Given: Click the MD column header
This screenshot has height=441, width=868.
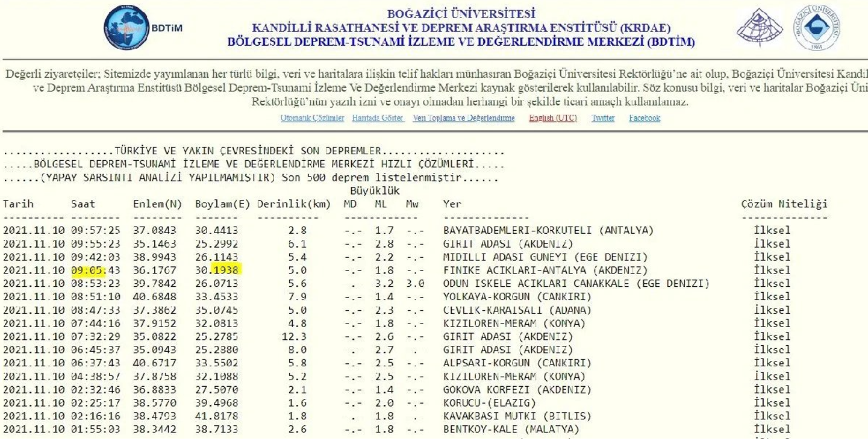Looking at the screenshot, I should tap(350, 204).
